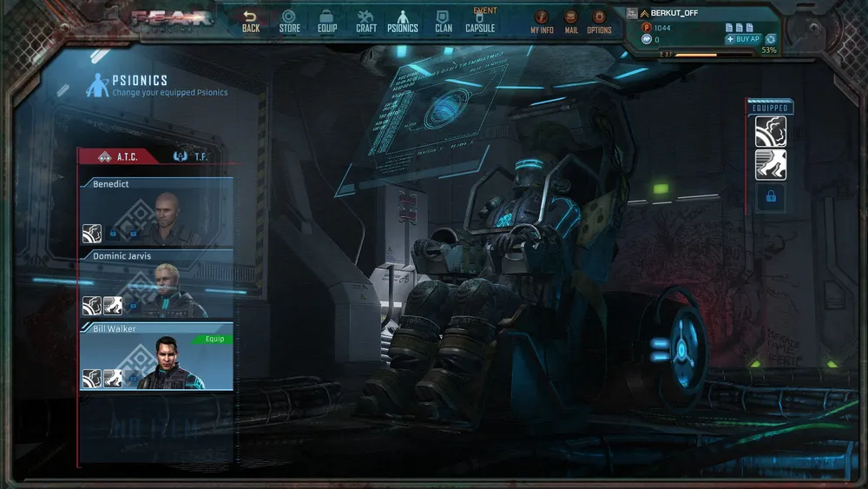Open the CLAN page

(443, 23)
